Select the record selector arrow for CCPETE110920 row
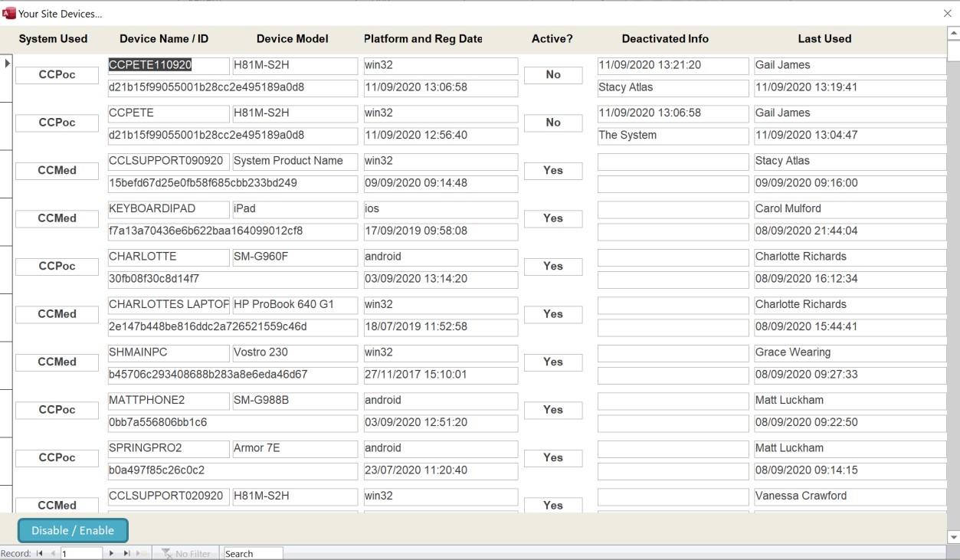 [x=8, y=63]
